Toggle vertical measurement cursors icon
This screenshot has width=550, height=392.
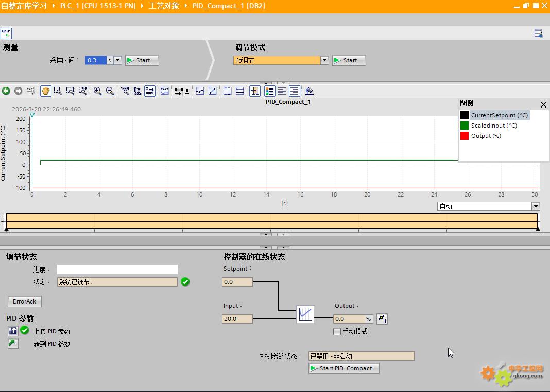(x=227, y=91)
